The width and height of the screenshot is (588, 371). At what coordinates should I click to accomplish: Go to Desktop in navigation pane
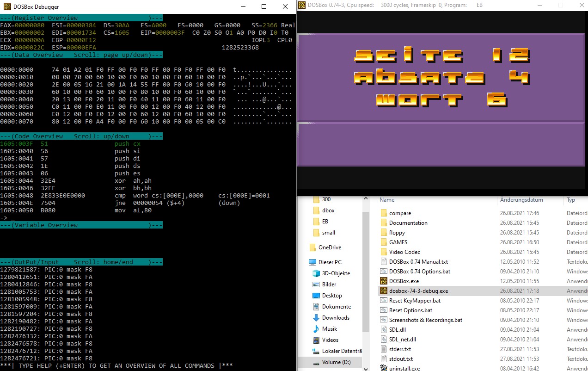point(332,296)
